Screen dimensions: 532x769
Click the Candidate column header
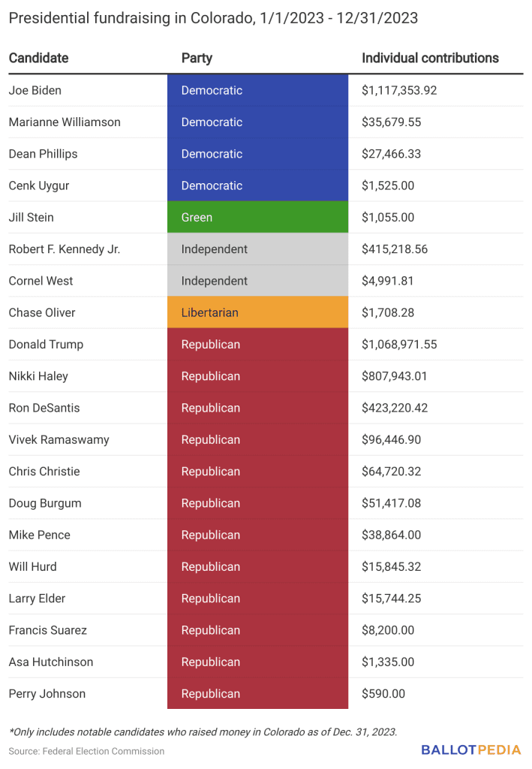click(x=38, y=58)
